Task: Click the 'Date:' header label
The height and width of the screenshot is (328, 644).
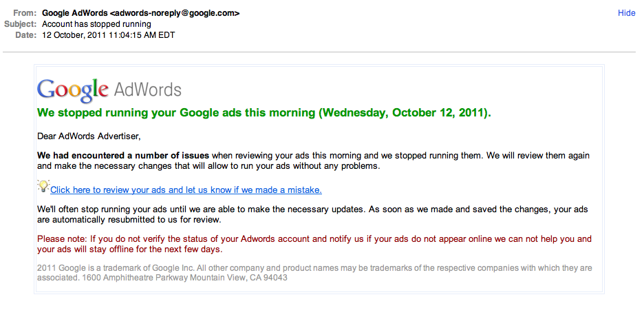Action: tap(26, 35)
